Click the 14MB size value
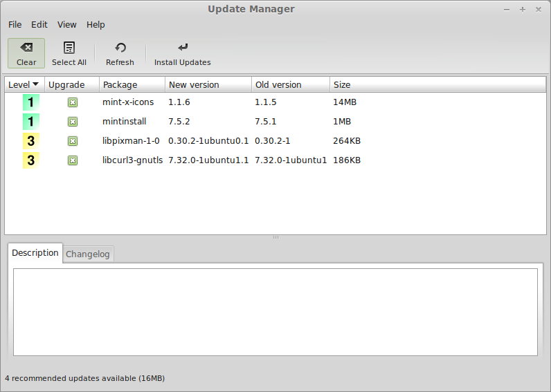The height and width of the screenshot is (392, 551). pyautogui.click(x=345, y=102)
